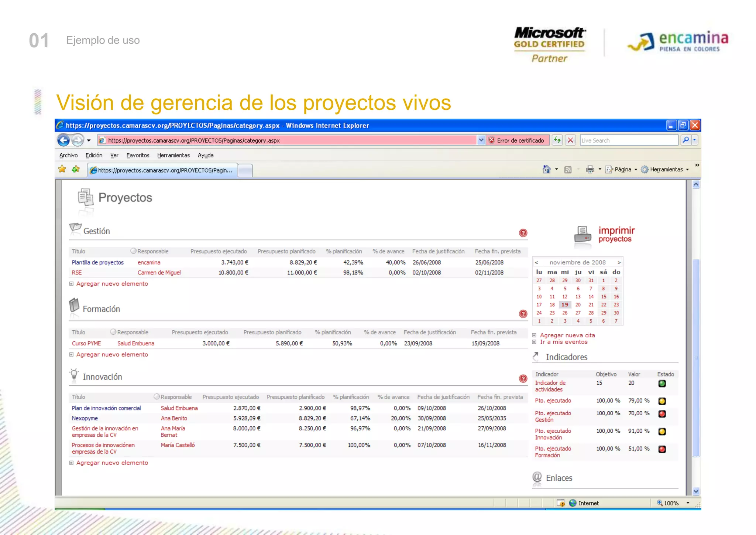
Task: Open the Ver menu
Action: (x=114, y=155)
